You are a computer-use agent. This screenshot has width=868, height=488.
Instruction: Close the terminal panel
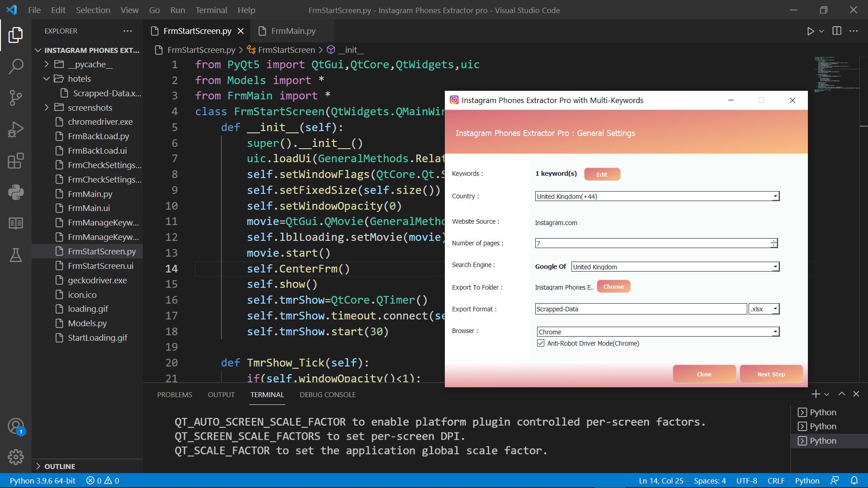(x=856, y=394)
